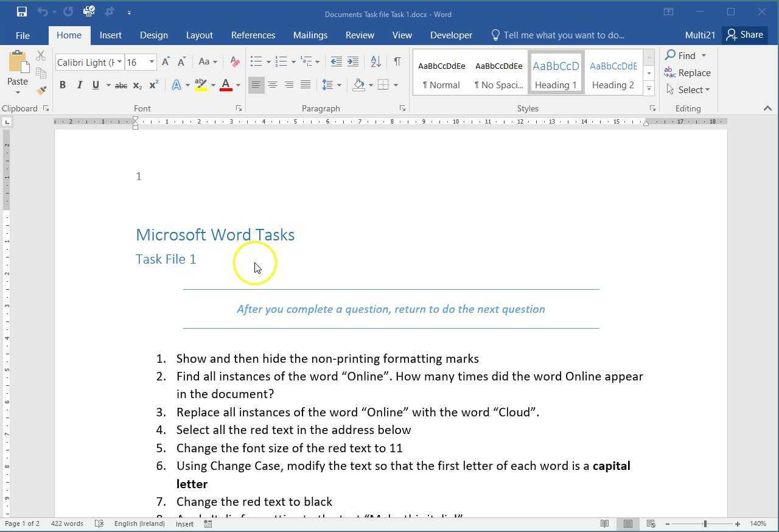Click the Multi21 account name
Viewport: 779px width, 532px height.
[700, 35]
